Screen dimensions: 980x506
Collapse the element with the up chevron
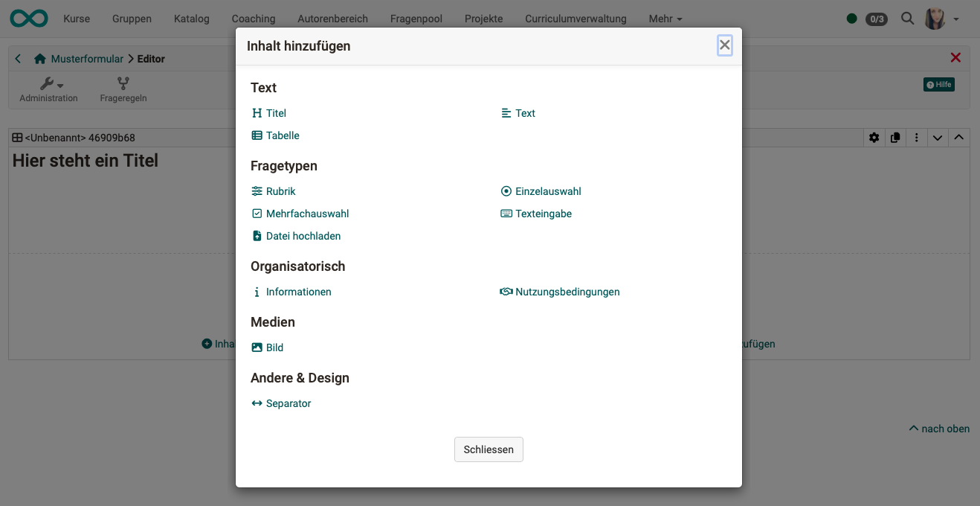958,138
